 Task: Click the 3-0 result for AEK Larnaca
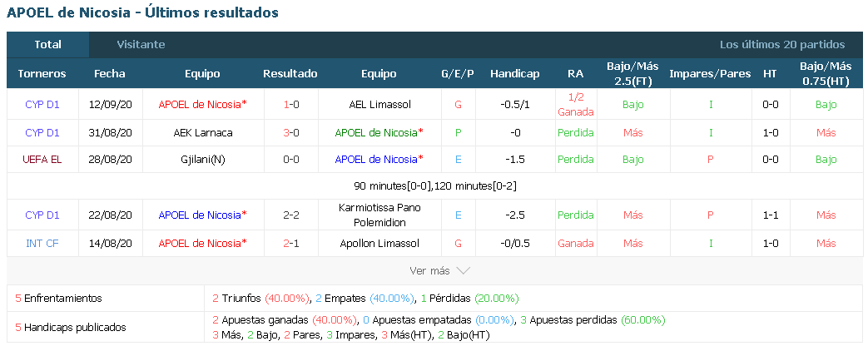tap(291, 133)
